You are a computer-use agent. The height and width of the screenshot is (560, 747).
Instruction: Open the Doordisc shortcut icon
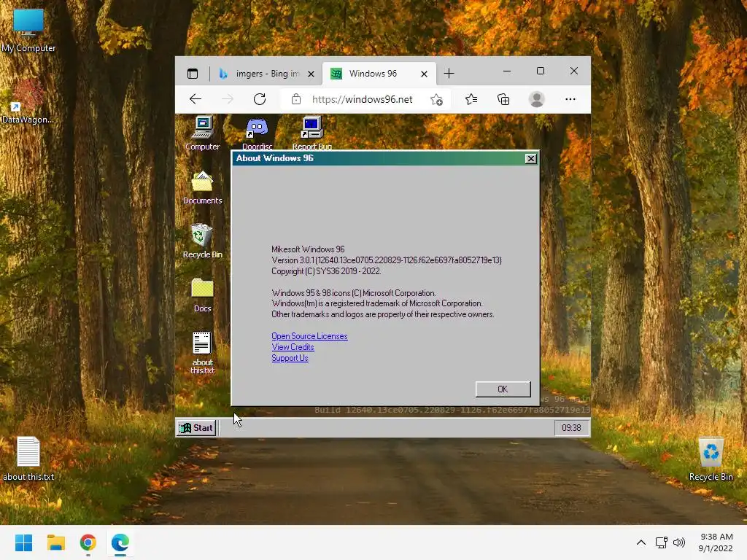click(257, 133)
